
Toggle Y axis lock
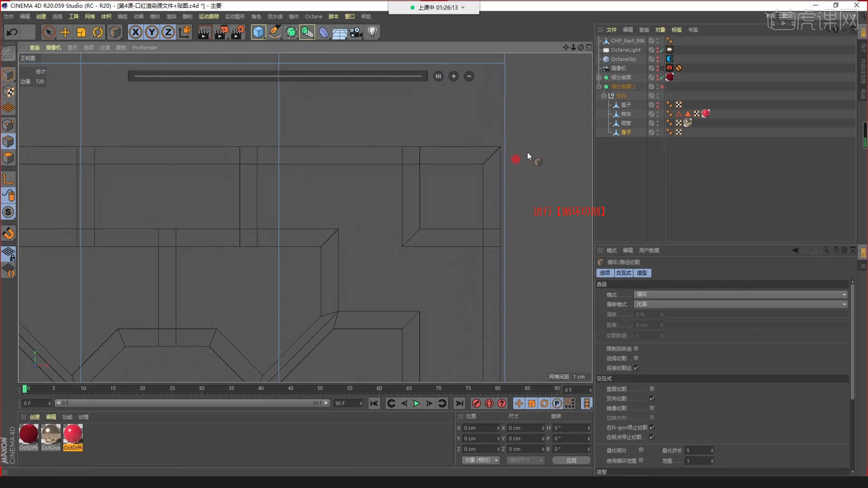point(152,32)
